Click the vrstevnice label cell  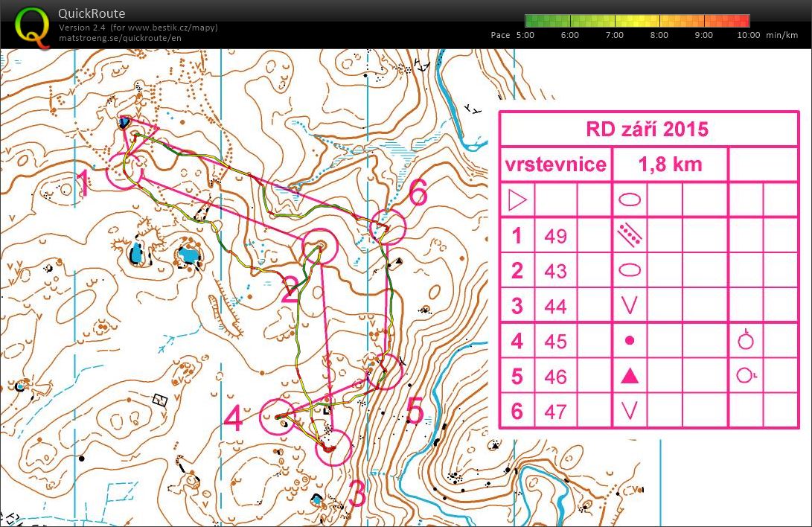554,164
